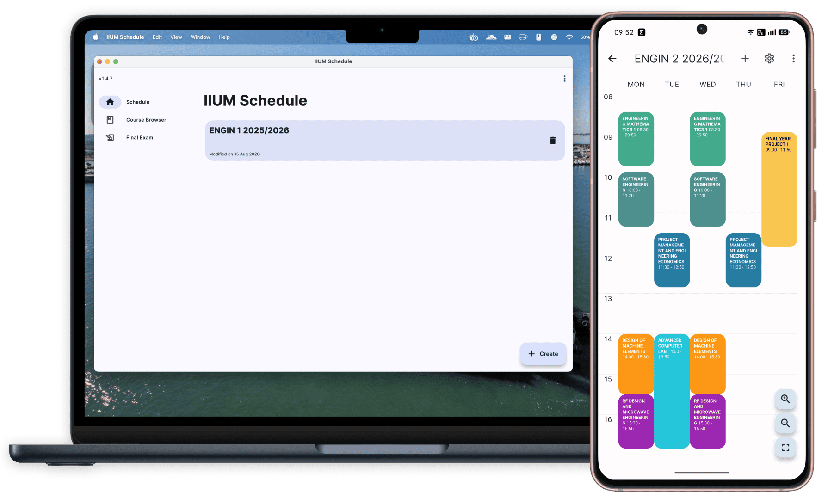Click the IIUM Schedule page heading
828x504 pixels.
[x=255, y=101]
